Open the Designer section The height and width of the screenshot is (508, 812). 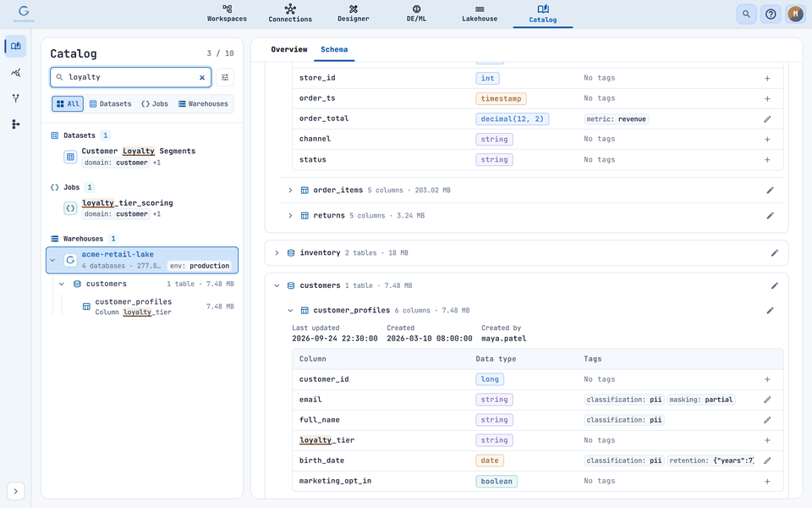(354, 14)
